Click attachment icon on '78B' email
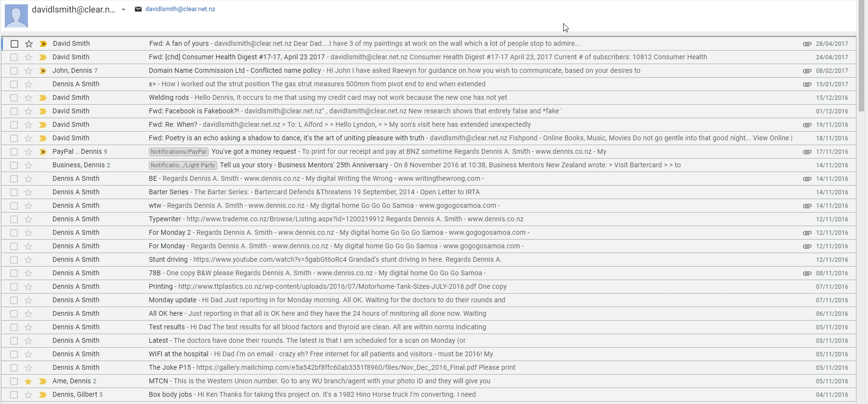The height and width of the screenshot is (404, 868). pyautogui.click(x=807, y=273)
